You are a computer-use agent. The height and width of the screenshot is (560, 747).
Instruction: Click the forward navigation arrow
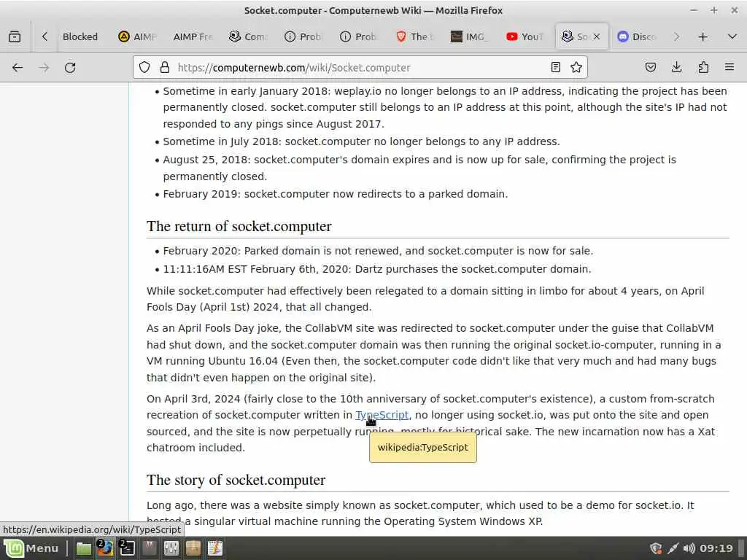[44, 68]
